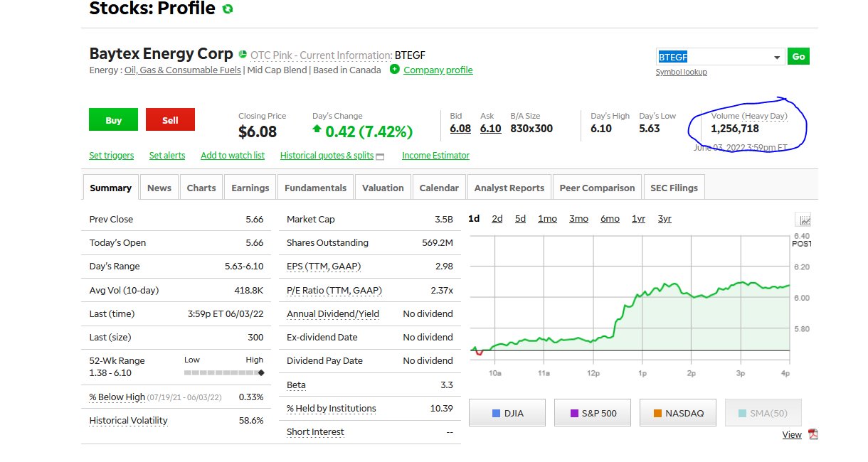Select the 2d chart range
The width and height of the screenshot is (868, 462).
[497, 219]
